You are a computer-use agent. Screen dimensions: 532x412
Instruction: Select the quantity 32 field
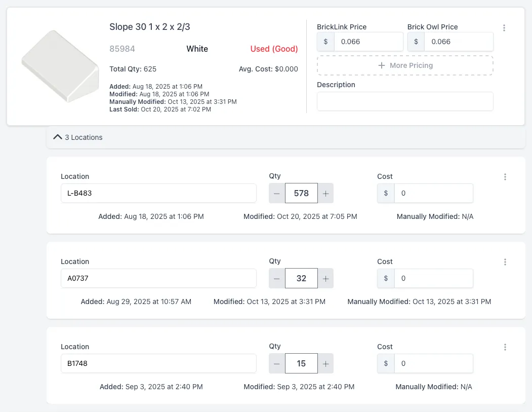click(301, 279)
